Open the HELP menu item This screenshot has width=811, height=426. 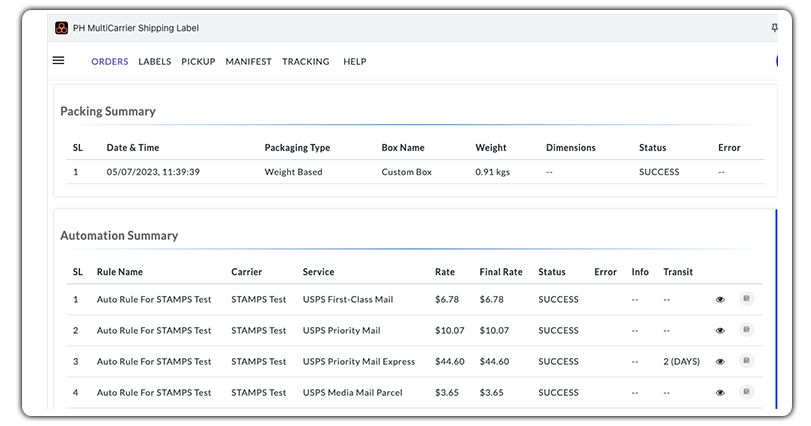click(x=355, y=62)
